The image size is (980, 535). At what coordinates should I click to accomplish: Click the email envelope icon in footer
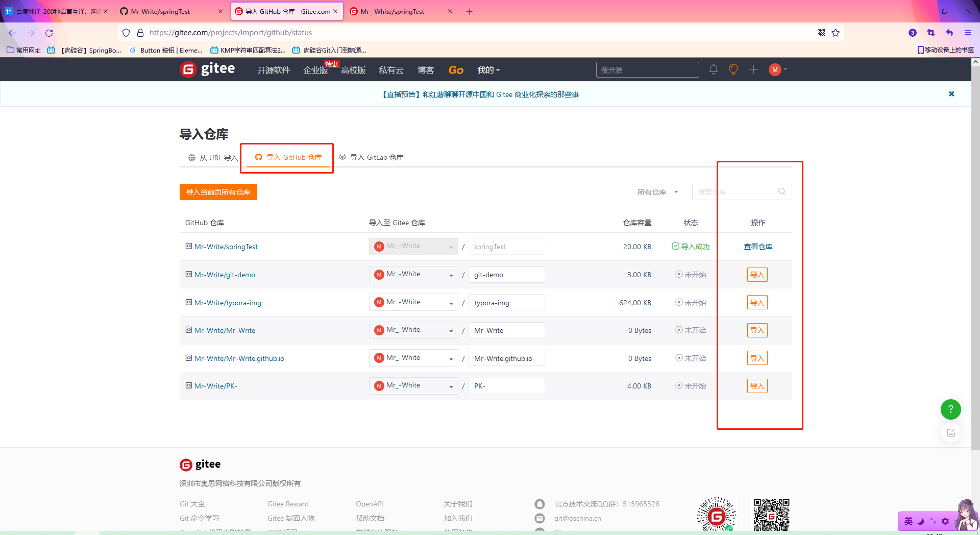pos(540,518)
